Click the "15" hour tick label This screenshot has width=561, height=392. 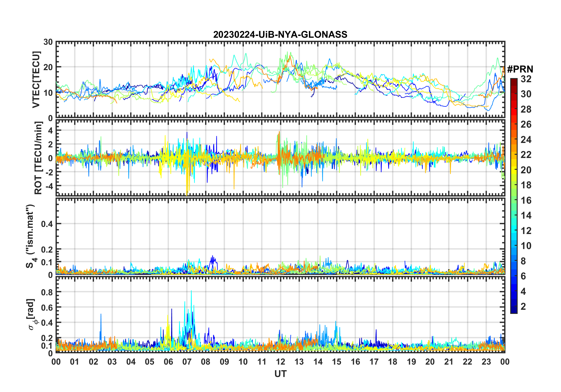pos(337,362)
